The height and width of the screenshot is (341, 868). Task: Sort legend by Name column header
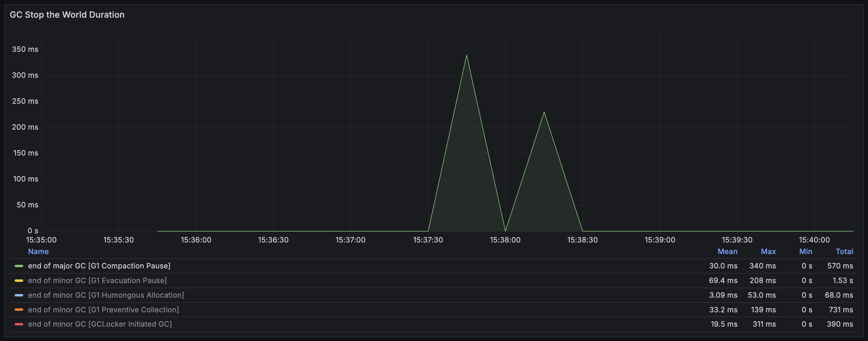click(x=38, y=251)
